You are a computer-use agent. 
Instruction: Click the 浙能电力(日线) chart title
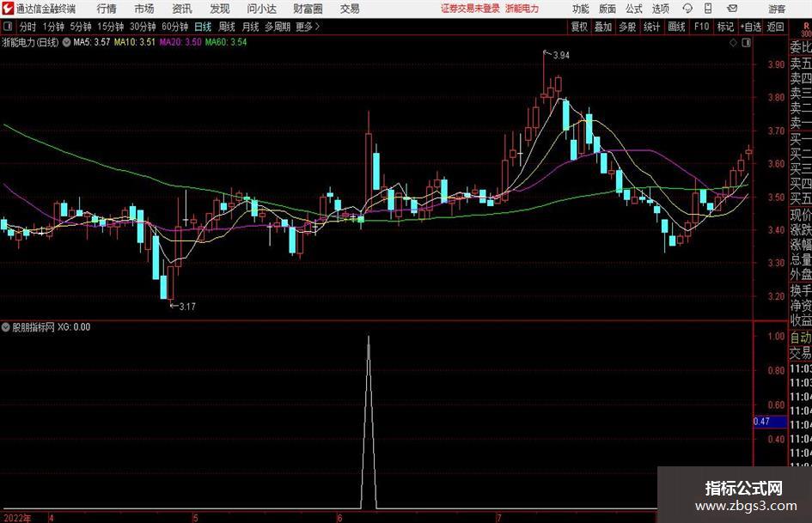coord(31,42)
